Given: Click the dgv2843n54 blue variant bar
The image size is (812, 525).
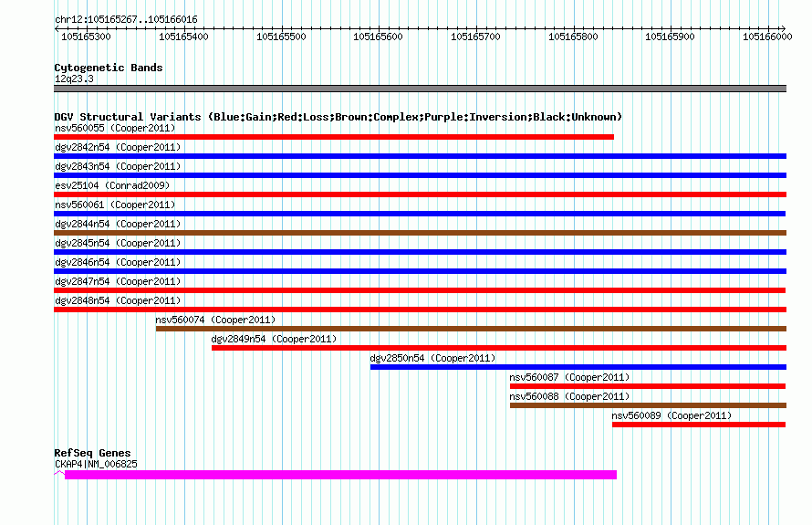Looking at the screenshot, I should (x=420, y=175).
